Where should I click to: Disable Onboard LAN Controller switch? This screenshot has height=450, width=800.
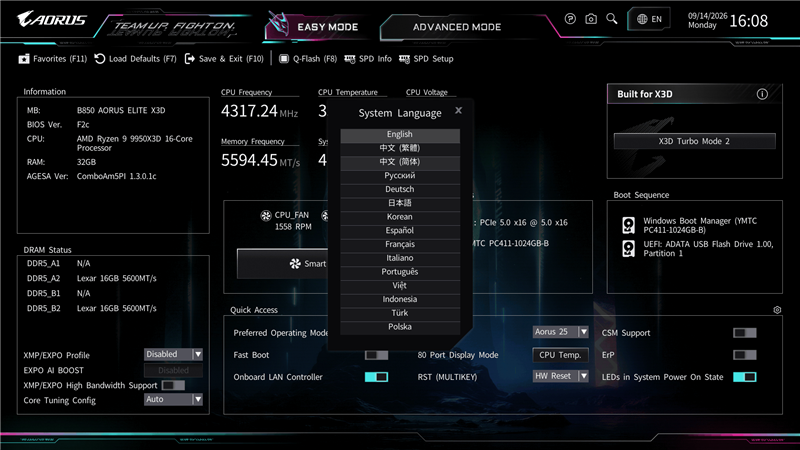coord(377,377)
